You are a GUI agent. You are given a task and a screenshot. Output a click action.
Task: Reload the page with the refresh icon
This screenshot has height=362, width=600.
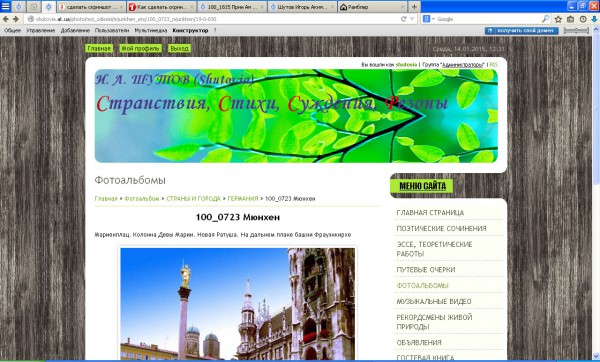coord(403,19)
